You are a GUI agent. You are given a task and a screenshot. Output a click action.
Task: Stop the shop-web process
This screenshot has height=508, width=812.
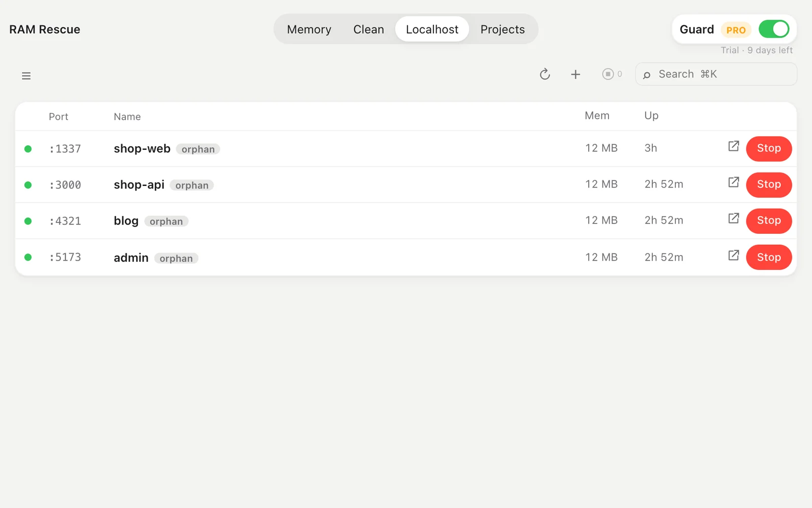pyautogui.click(x=769, y=148)
